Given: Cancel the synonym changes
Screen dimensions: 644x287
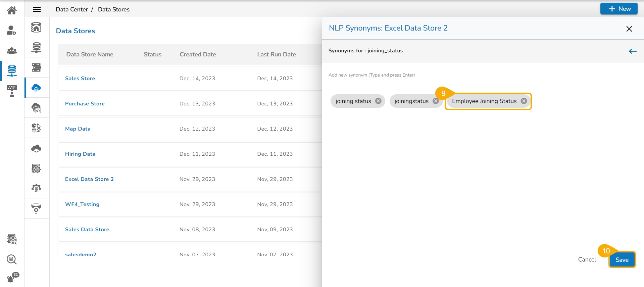Looking at the screenshot, I should 587,259.
